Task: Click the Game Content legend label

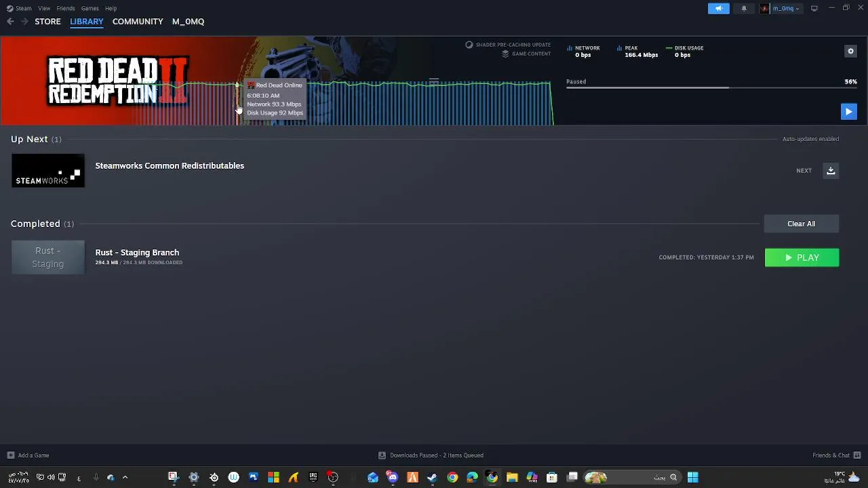Action: [526, 54]
